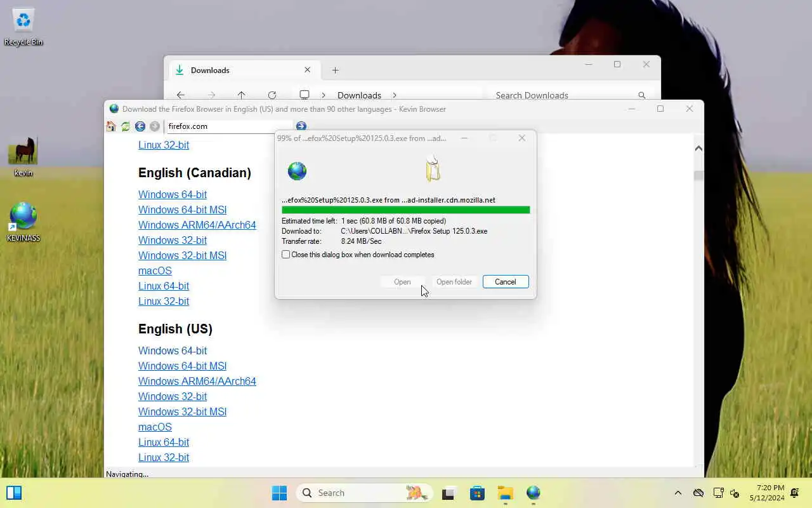The height and width of the screenshot is (508, 812).
Task: Open the Widgets panel from the taskbar
Action: pyautogui.click(x=14, y=493)
